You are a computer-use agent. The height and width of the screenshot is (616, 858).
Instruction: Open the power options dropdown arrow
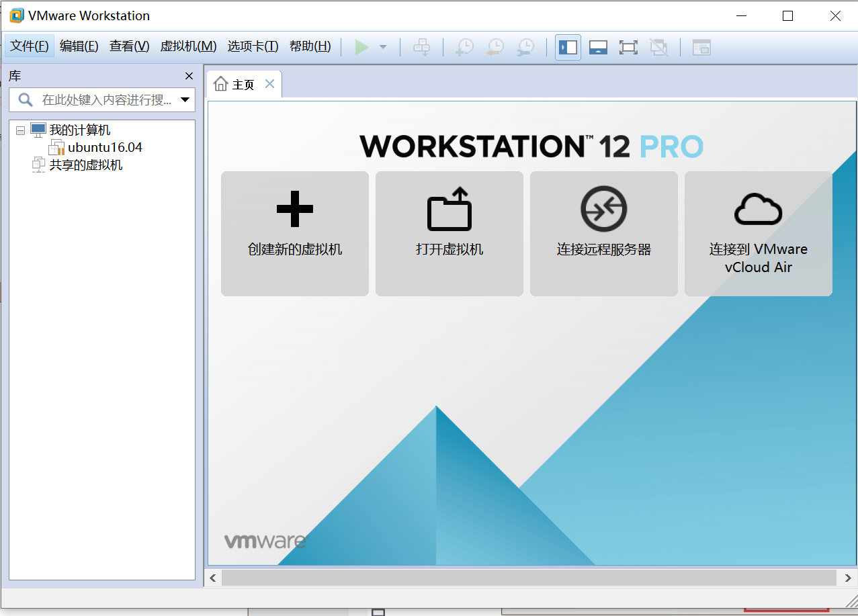[x=383, y=47]
